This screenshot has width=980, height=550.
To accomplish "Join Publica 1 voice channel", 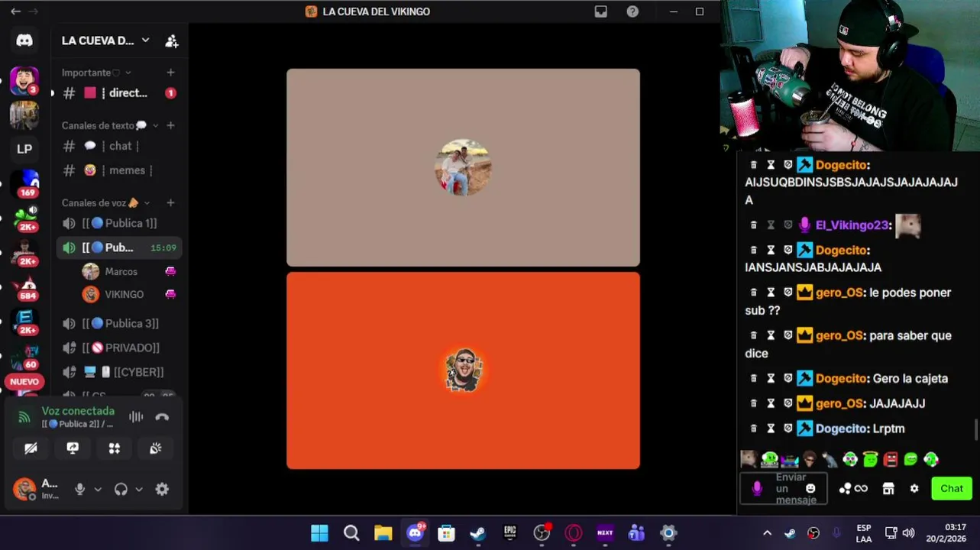I will pyautogui.click(x=118, y=223).
